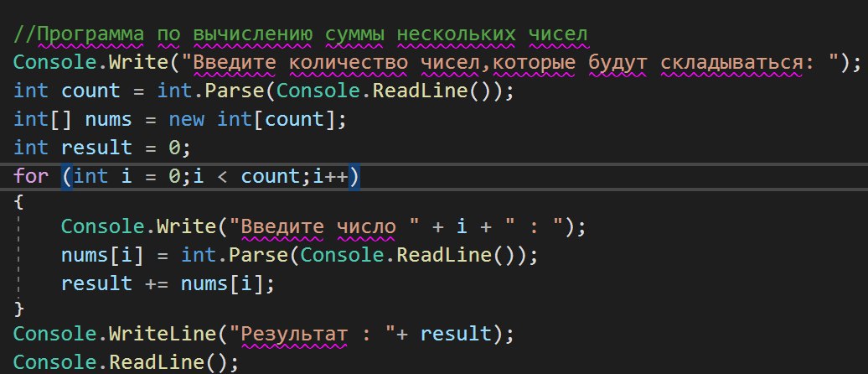Viewport: 868px width, 374px height.
Task: Click the closing brace of the for loop
Action: point(18,308)
